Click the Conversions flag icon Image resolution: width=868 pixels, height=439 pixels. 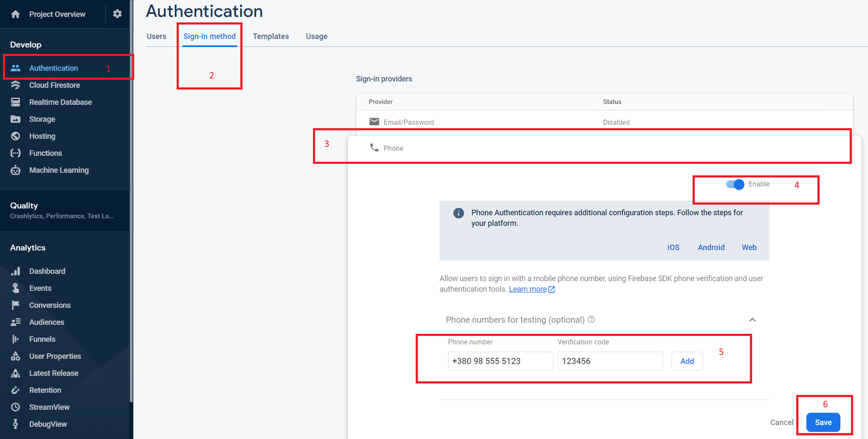coord(15,305)
